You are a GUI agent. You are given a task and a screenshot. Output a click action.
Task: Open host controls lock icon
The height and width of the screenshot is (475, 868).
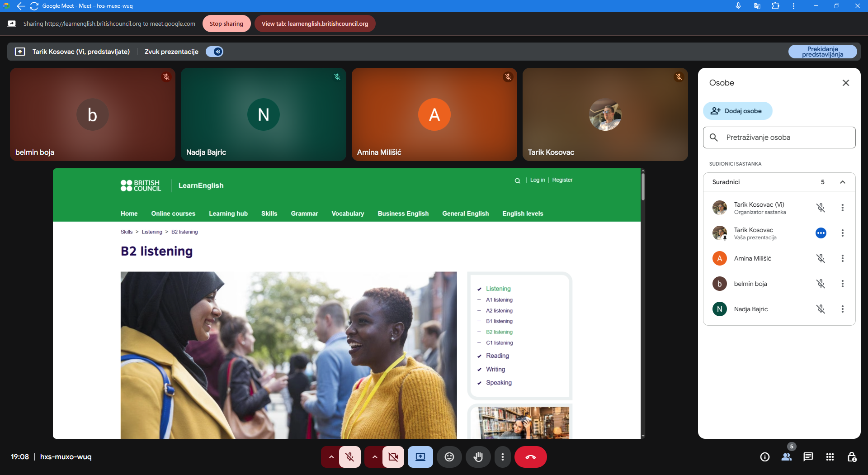point(851,457)
